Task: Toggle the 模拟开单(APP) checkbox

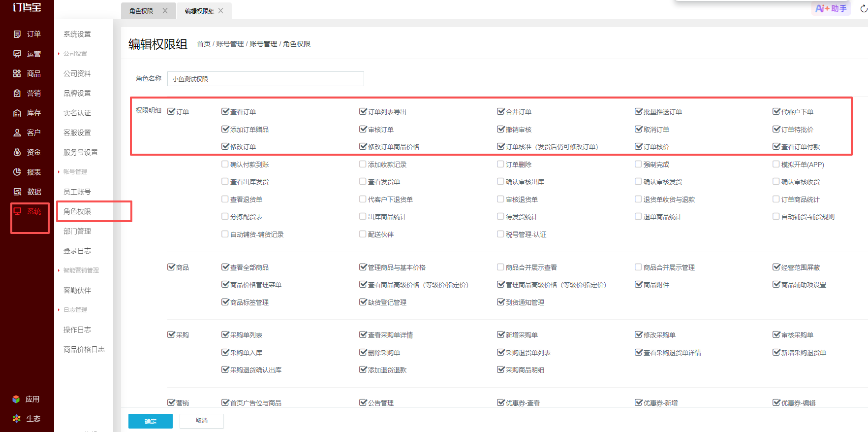Action: (x=776, y=165)
